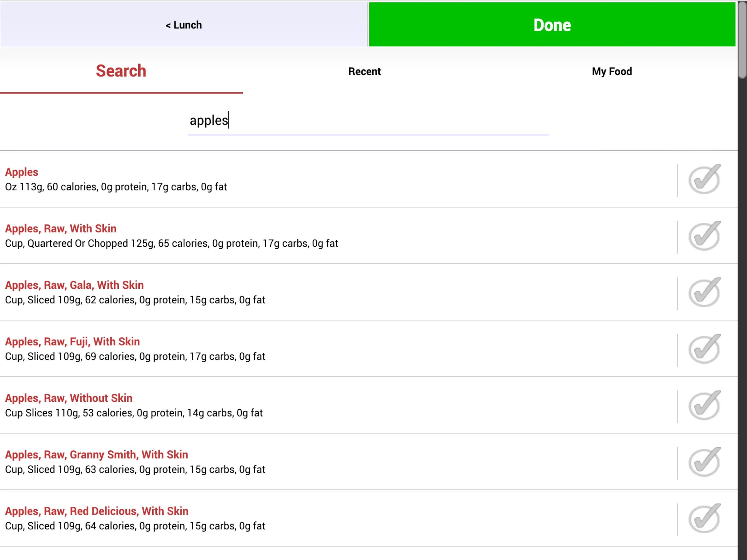Switch to My Food tab
This screenshot has width=747, height=560.
coord(612,71)
